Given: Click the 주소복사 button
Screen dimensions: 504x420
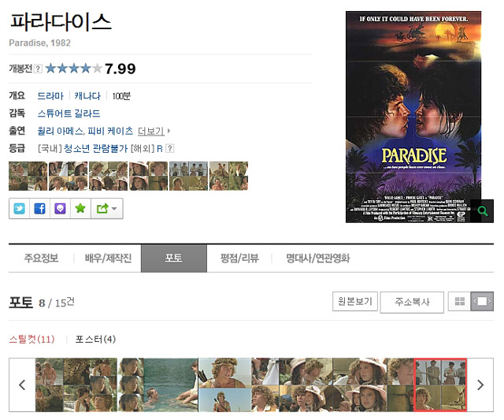Looking at the screenshot, I should (x=412, y=302).
